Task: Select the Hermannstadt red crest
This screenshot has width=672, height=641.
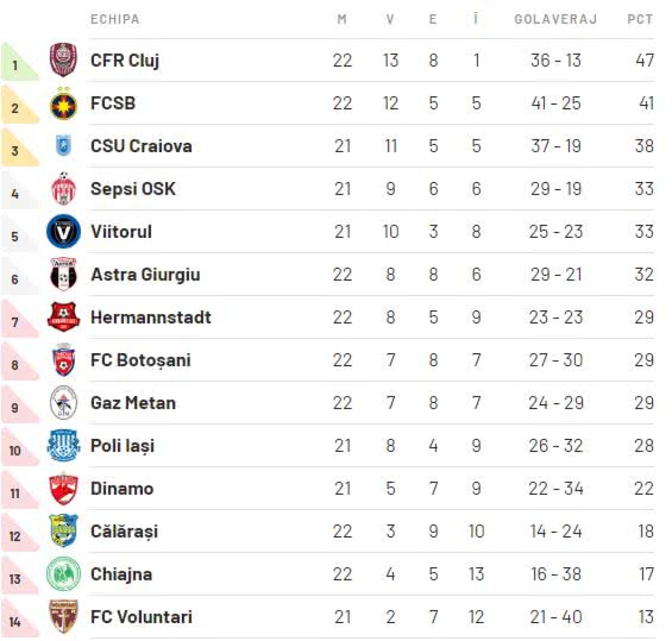Action: pos(63,317)
